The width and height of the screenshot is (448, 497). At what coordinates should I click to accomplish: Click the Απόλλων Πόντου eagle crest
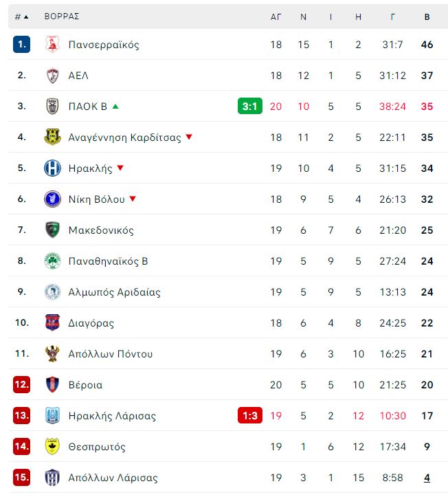click(52, 353)
